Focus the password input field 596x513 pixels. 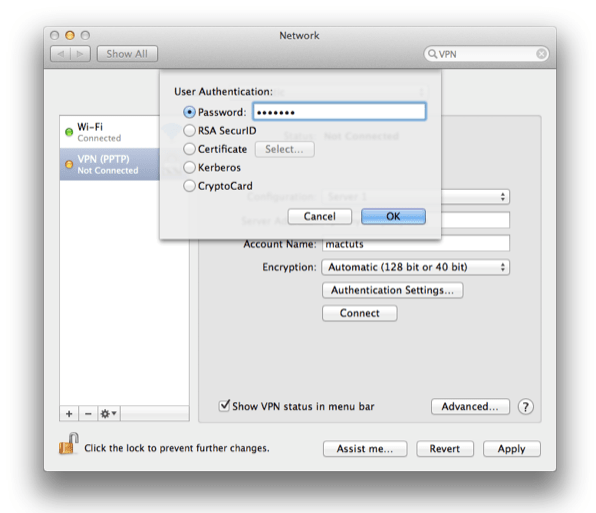(339, 112)
